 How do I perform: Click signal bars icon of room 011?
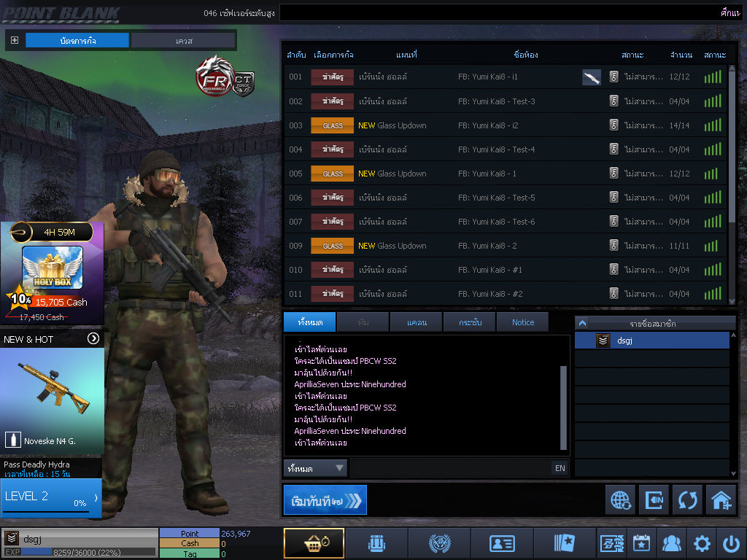713,293
